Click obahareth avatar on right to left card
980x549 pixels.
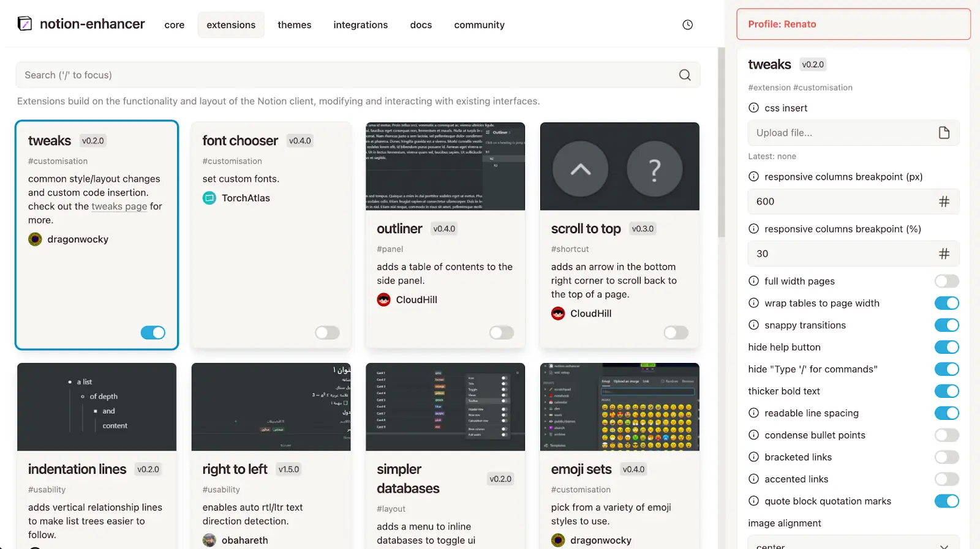209,540
